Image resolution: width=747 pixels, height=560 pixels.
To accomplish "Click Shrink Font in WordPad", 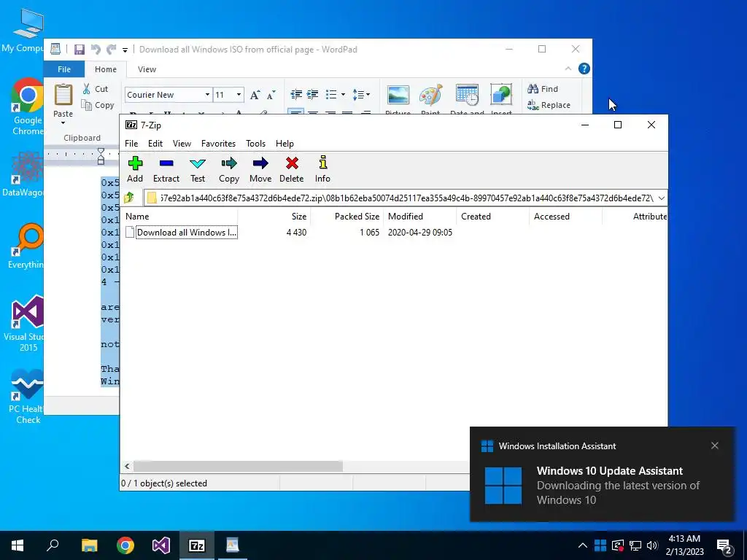I will coord(271,95).
